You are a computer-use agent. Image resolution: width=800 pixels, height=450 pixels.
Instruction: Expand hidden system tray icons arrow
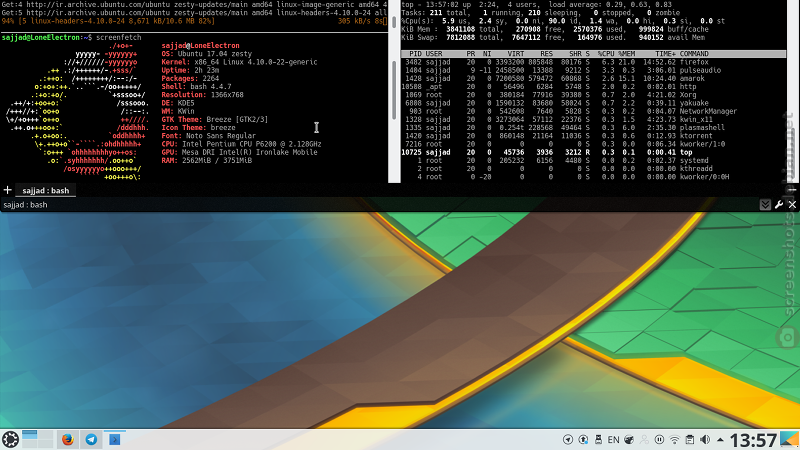720,440
